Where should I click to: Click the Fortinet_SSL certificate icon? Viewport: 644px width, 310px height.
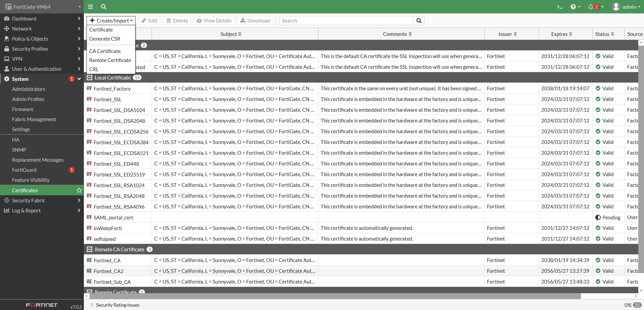coord(89,99)
